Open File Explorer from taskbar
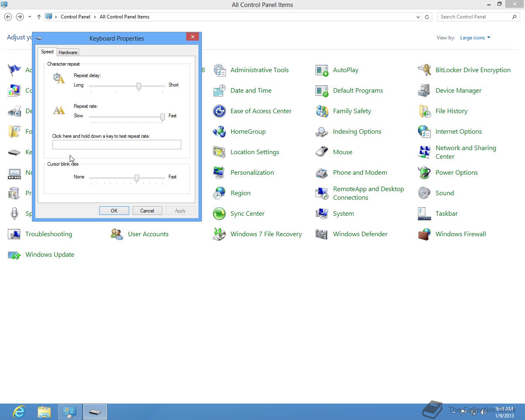Viewport: 525px width, 420px height. [x=44, y=412]
